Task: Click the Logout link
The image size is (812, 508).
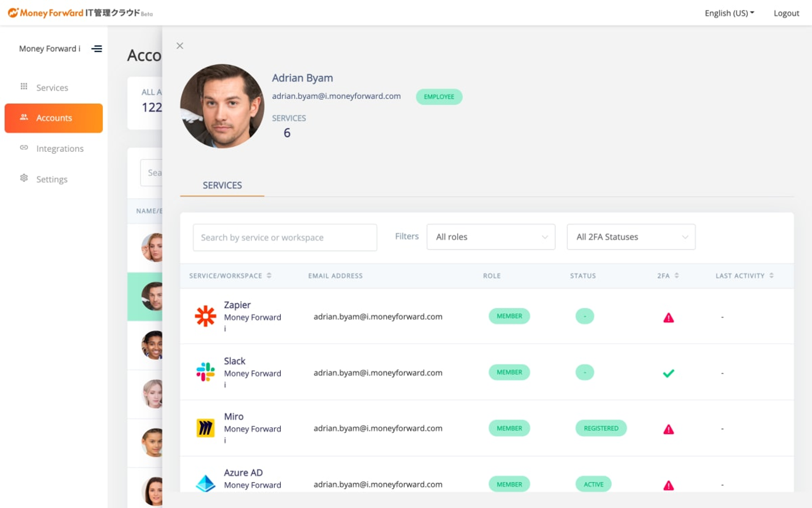Action: click(x=786, y=13)
